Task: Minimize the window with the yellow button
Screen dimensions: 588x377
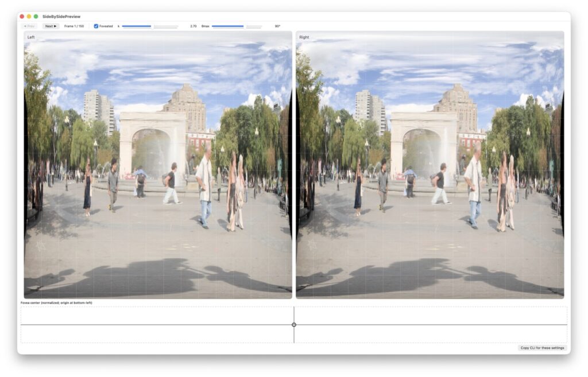Action: click(x=29, y=17)
